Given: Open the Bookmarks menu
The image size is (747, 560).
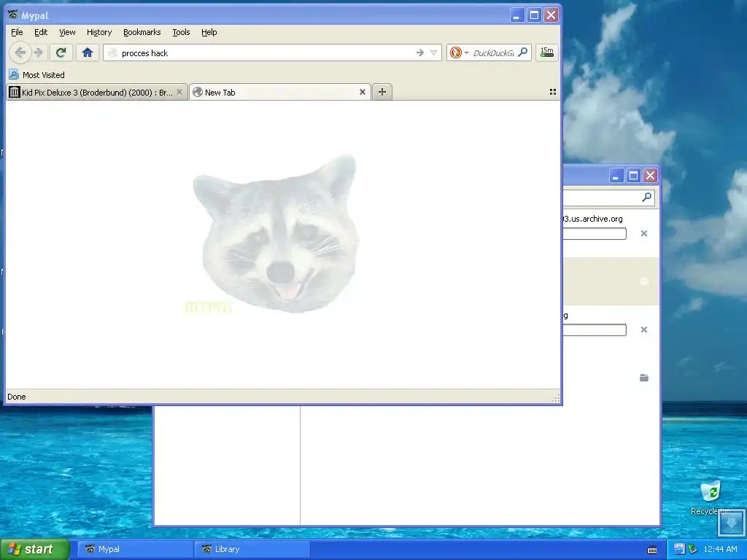Looking at the screenshot, I should tap(142, 32).
